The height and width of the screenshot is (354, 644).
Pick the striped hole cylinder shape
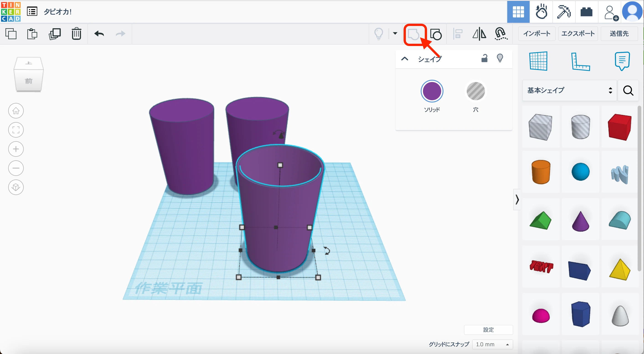pyautogui.click(x=580, y=127)
